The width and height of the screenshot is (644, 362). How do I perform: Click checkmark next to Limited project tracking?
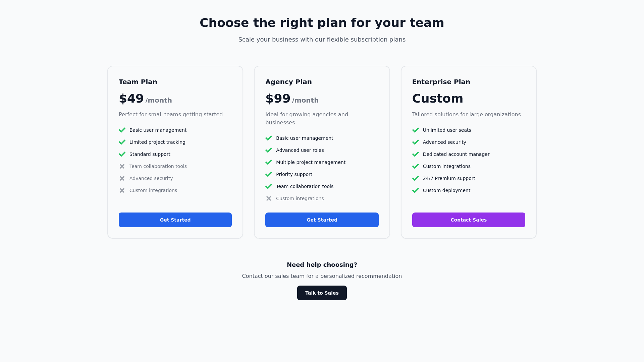tap(122, 142)
